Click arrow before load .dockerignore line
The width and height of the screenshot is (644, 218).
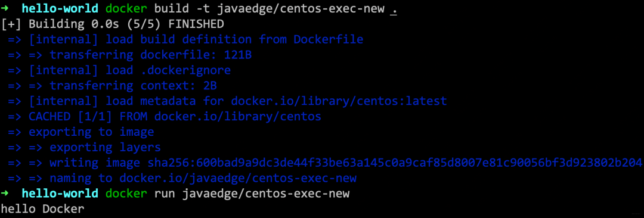tap(15, 71)
